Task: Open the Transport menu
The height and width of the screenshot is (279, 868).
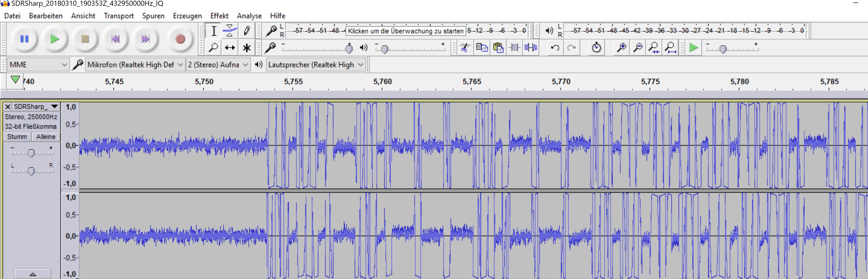Action: (x=119, y=16)
